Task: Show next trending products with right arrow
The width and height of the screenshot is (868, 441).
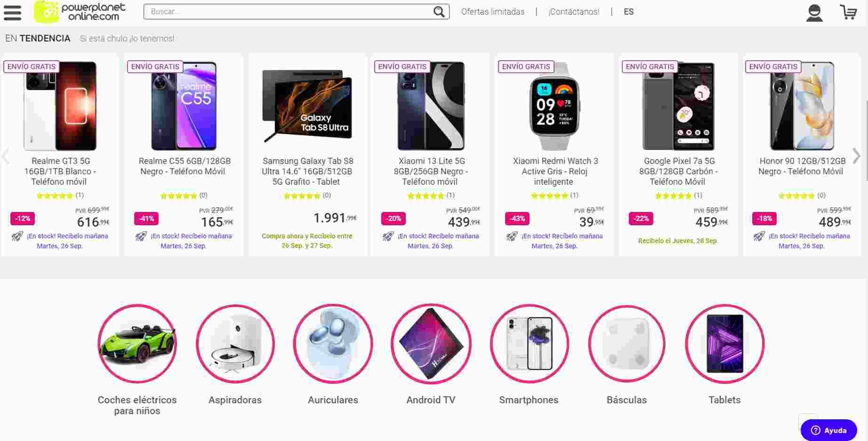Action: tap(857, 156)
